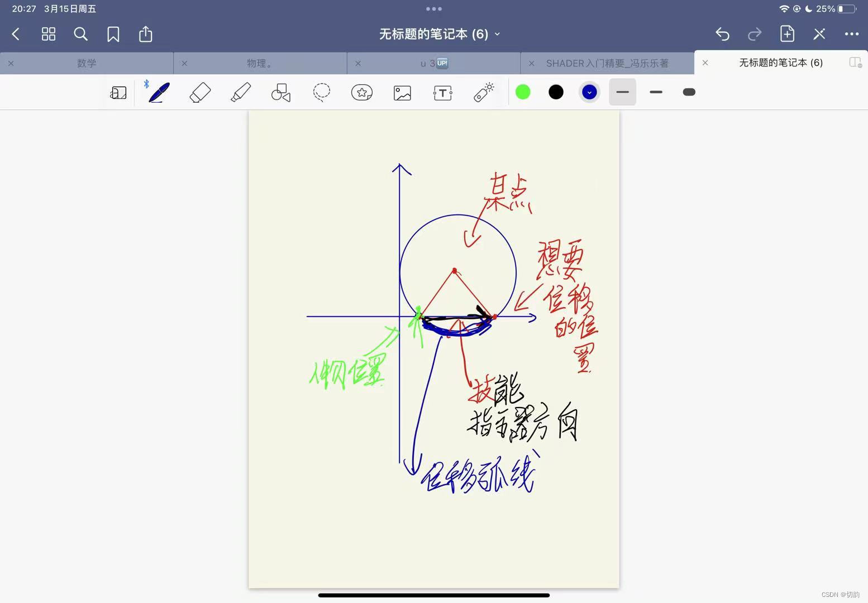This screenshot has height=603, width=868.
Task: Select the Highlighter tool
Action: [241, 92]
